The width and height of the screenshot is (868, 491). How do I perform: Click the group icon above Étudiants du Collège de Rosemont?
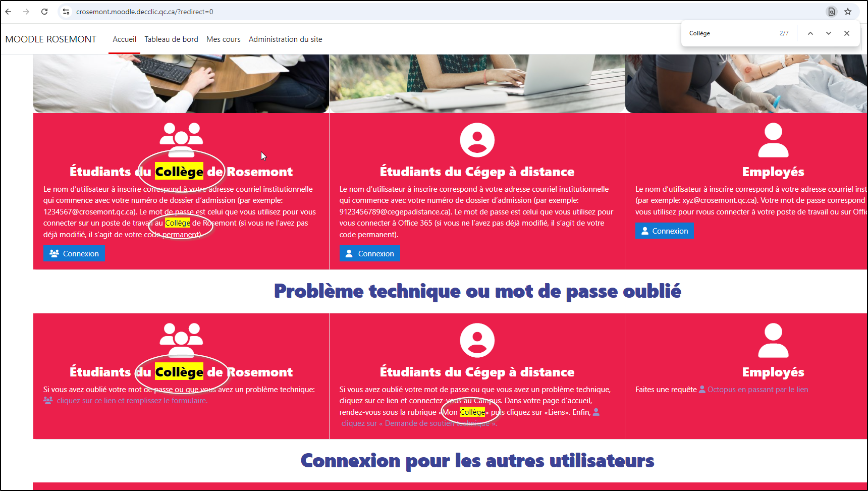point(181,140)
